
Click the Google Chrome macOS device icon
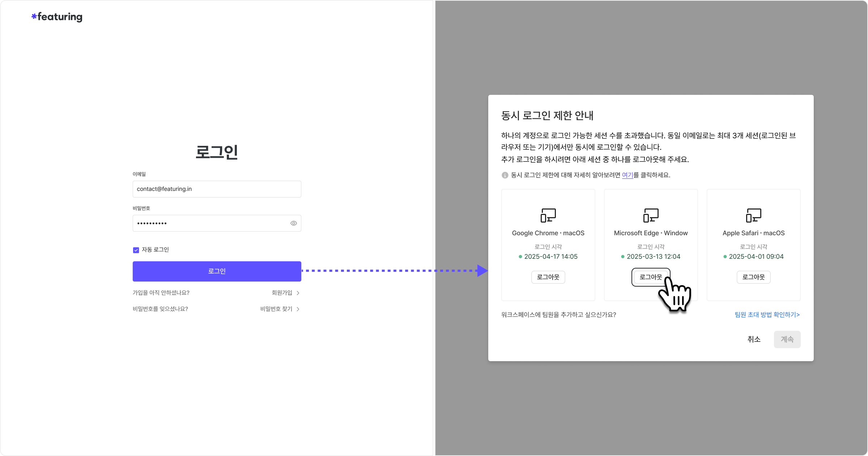click(x=548, y=215)
